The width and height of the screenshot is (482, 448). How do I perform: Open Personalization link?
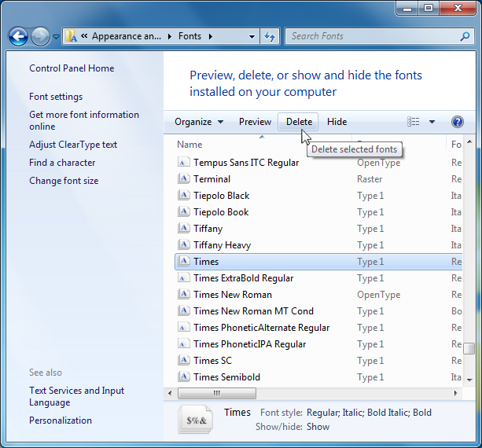point(61,420)
